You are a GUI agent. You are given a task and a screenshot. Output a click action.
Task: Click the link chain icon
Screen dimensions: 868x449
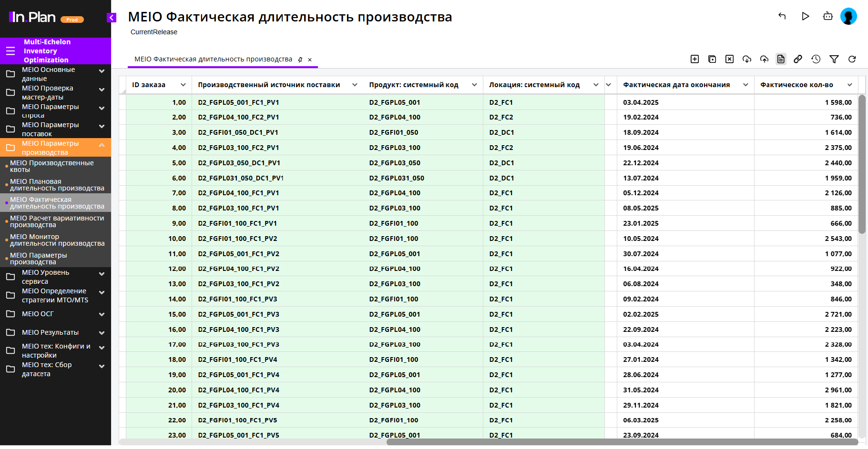coord(798,59)
